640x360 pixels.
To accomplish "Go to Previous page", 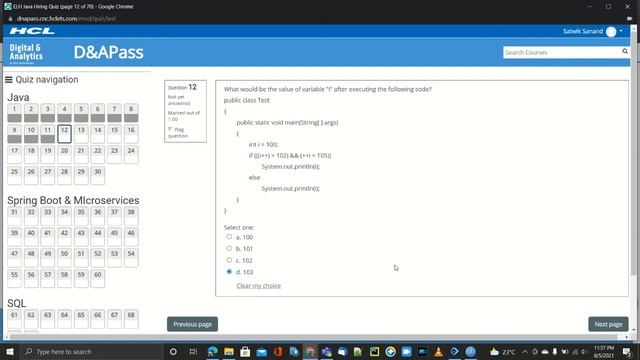I will 192,324.
